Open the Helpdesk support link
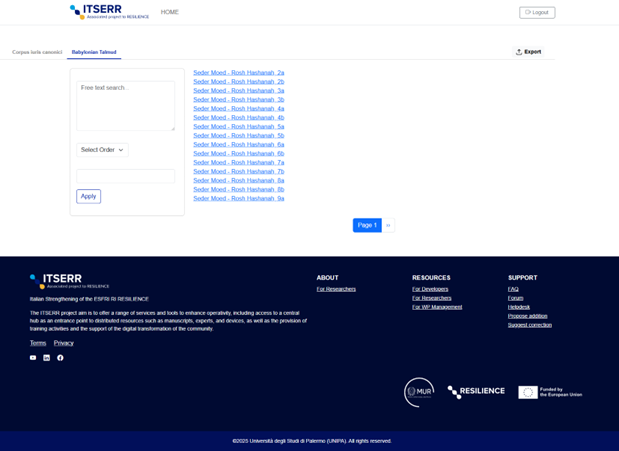This screenshot has height=451, width=619. [519, 307]
